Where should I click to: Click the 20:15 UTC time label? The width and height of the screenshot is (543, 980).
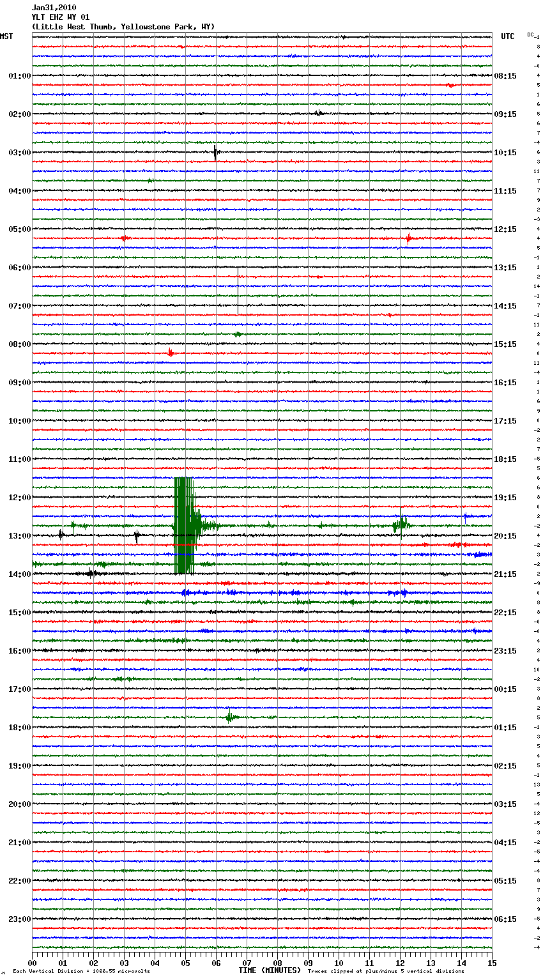click(505, 536)
